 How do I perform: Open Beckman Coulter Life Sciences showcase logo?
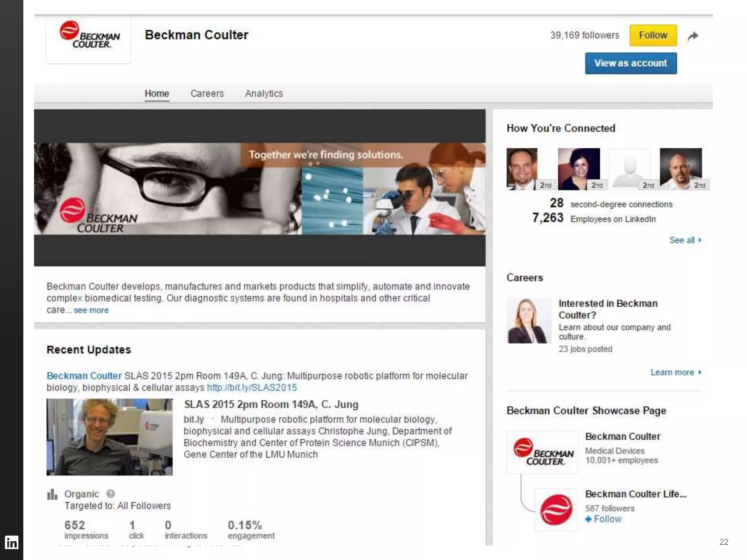[x=556, y=509]
